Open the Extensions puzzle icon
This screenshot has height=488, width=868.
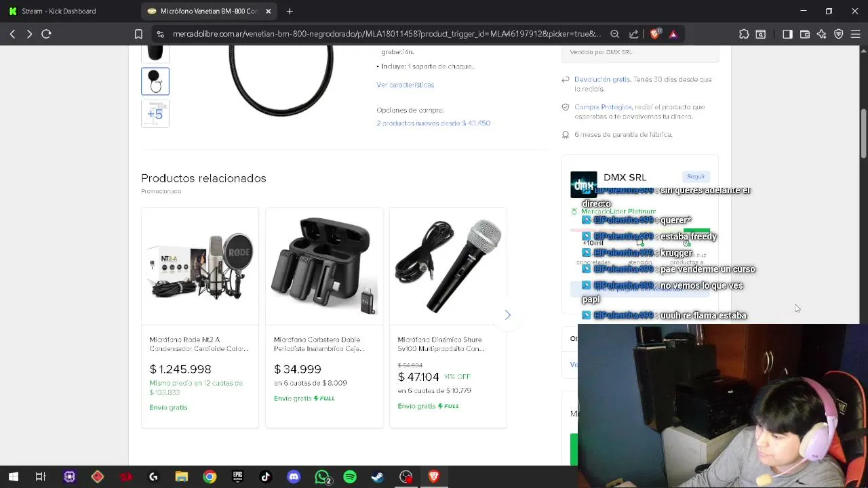coord(744,34)
